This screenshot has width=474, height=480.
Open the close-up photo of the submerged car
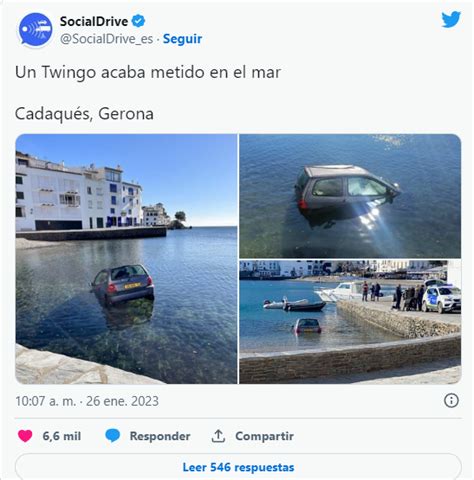(x=350, y=196)
